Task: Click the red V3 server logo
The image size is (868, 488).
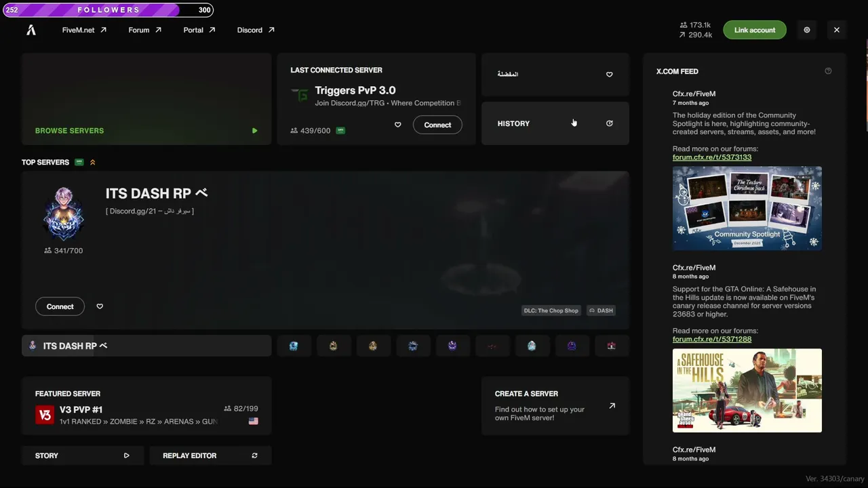Action: click(45, 415)
